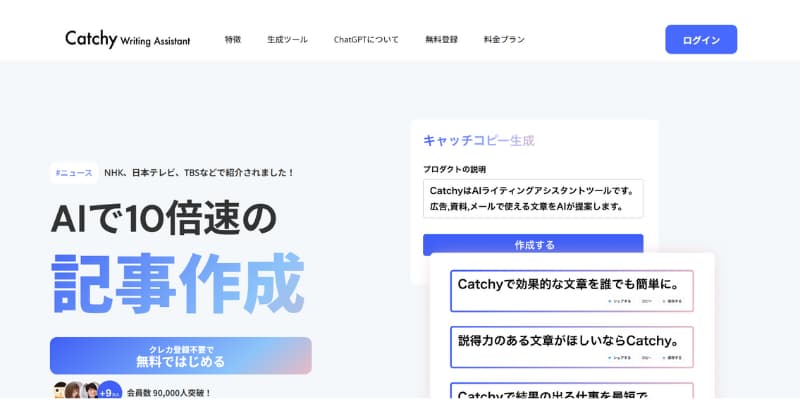Click the プロダクトの説明 field label
The width and height of the screenshot is (800, 419).
pyautogui.click(x=454, y=169)
